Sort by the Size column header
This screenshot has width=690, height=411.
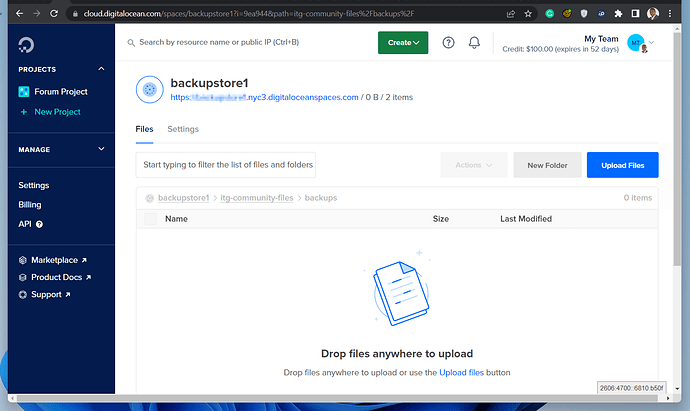tap(440, 219)
